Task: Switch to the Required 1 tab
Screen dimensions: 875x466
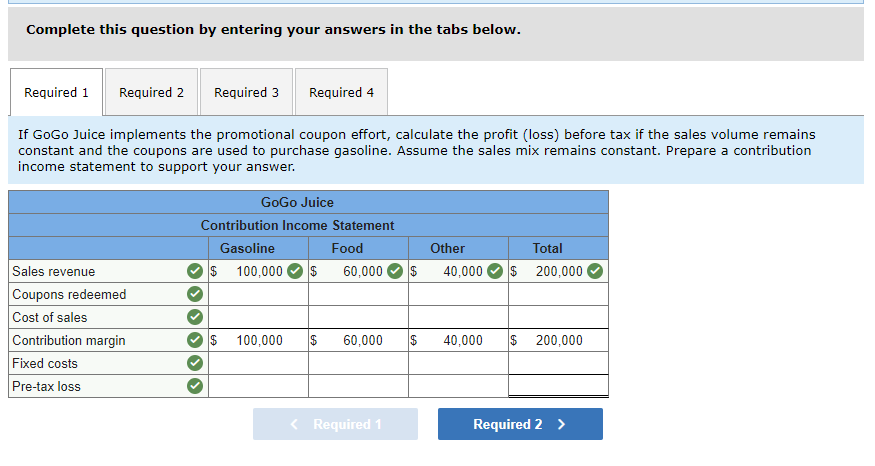Action: coord(56,92)
